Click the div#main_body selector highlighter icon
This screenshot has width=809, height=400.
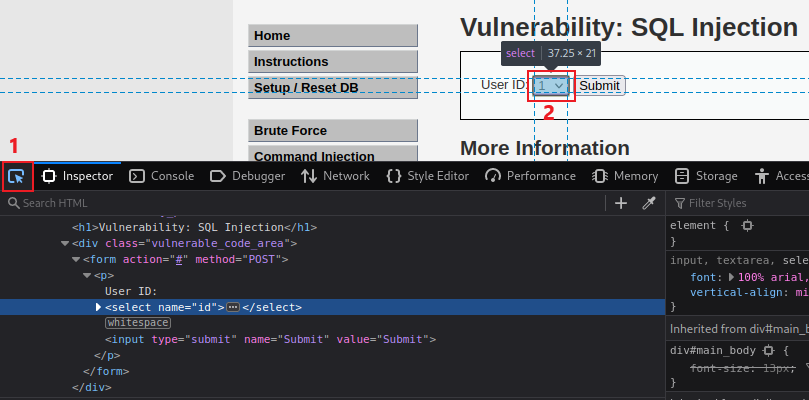pos(769,350)
